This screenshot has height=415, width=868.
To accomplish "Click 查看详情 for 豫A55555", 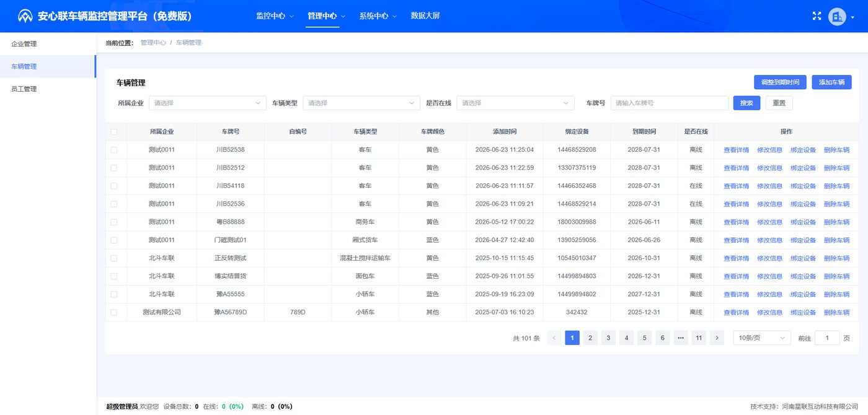I will [736, 294].
